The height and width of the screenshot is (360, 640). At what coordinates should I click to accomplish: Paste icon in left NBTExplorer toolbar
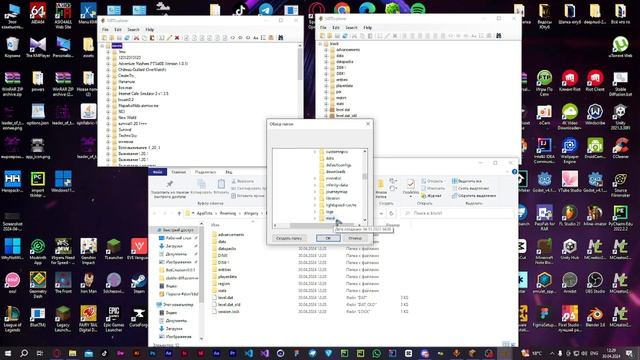pyautogui.click(x=152, y=38)
